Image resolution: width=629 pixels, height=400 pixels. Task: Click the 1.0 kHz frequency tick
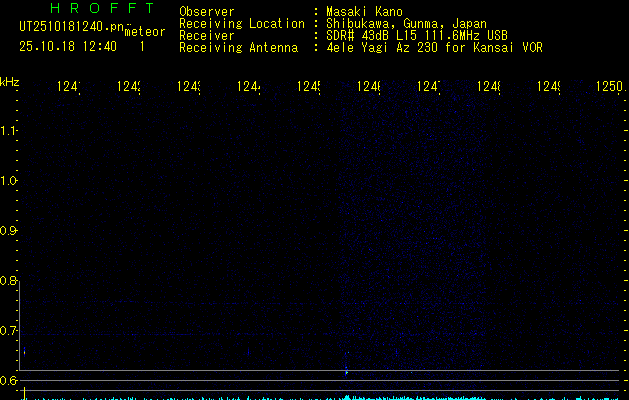pyautogui.click(x=10, y=181)
